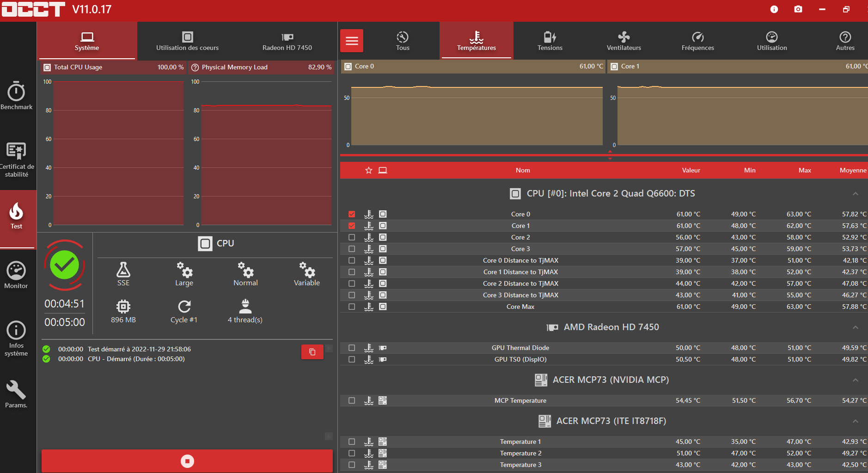Collapse ACER MCP73 (NVIDIA MCP) group
868x473 pixels.
(856, 380)
